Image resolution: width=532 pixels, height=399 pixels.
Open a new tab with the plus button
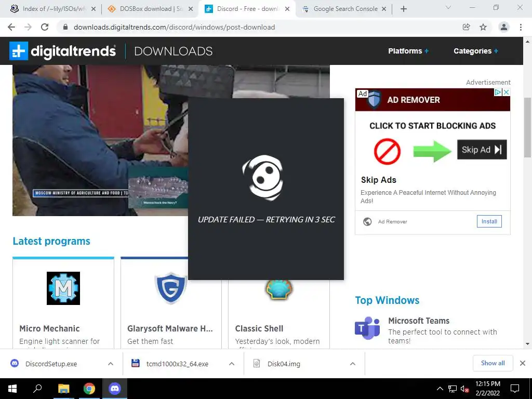[x=403, y=9]
